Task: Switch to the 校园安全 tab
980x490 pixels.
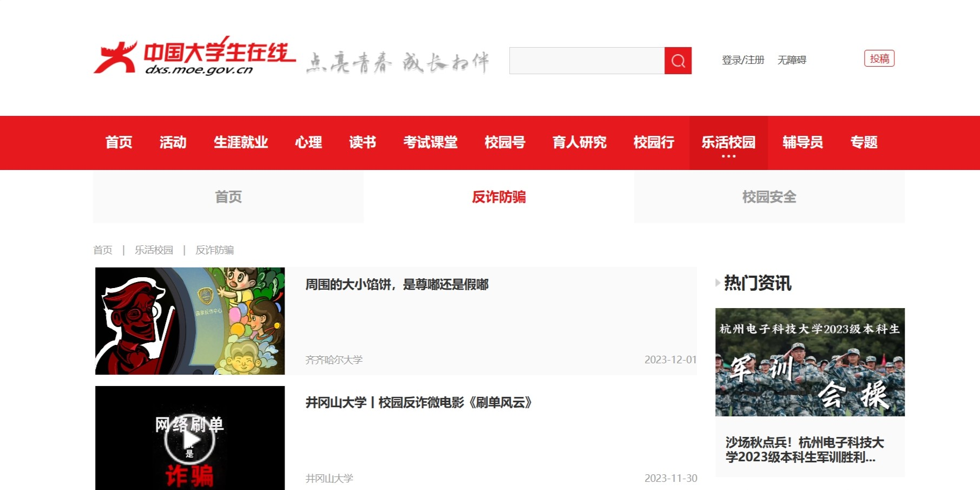Action: (x=769, y=197)
